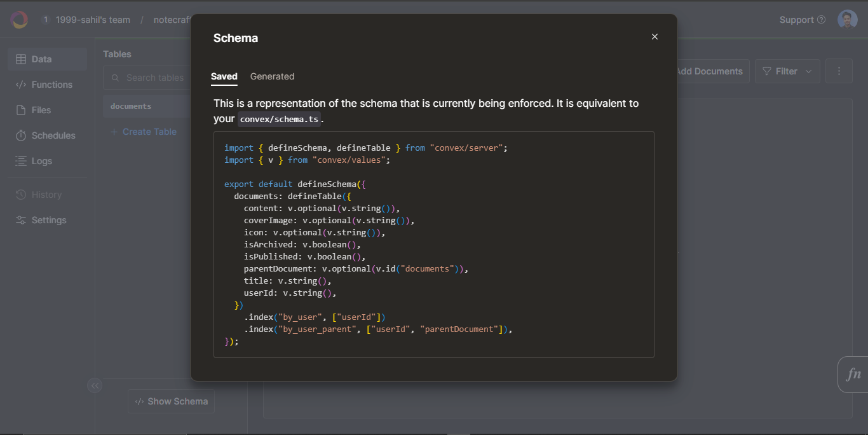868x435 pixels.
Task: Open the Settings section
Action: click(x=47, y=220)
